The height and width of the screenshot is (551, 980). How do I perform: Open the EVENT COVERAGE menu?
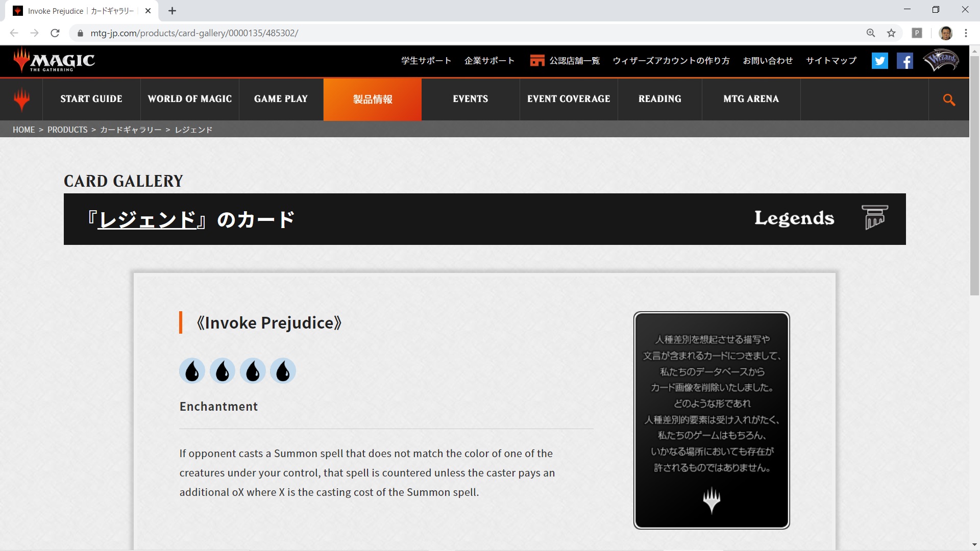(569, 99)
